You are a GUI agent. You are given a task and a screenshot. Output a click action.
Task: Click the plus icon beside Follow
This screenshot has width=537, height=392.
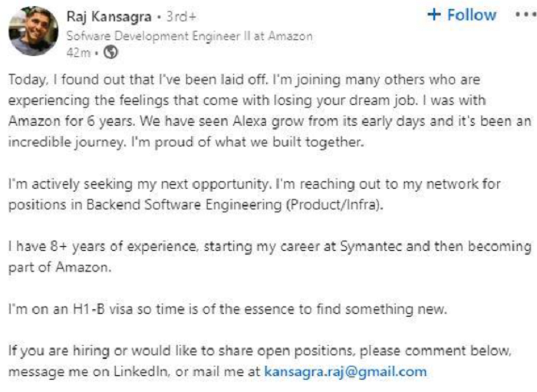click(x=434, y=15)
